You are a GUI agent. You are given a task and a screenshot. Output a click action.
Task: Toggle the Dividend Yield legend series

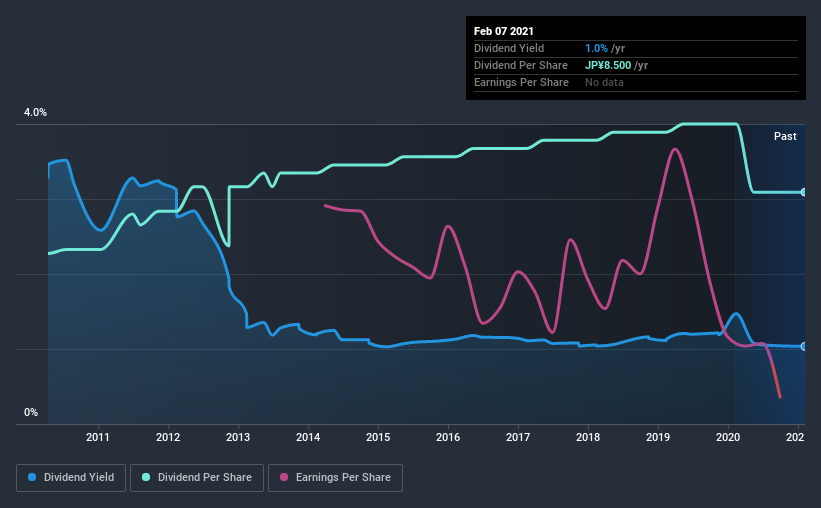[71, 478]
